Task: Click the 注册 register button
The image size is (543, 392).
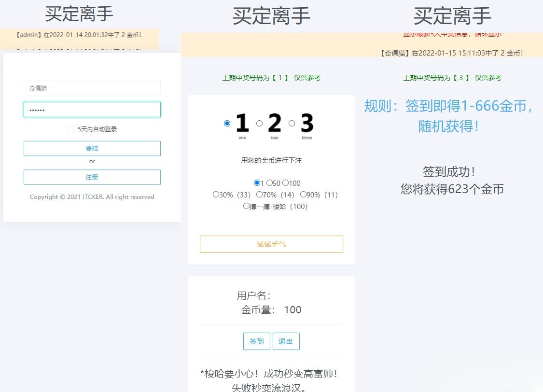Action: (92, 177)
